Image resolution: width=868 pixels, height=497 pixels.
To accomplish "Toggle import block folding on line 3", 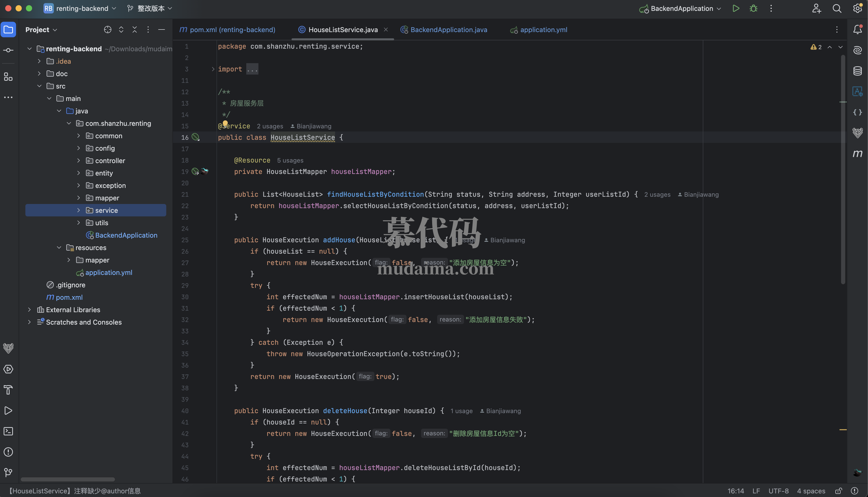I will (x=213, y=69).
